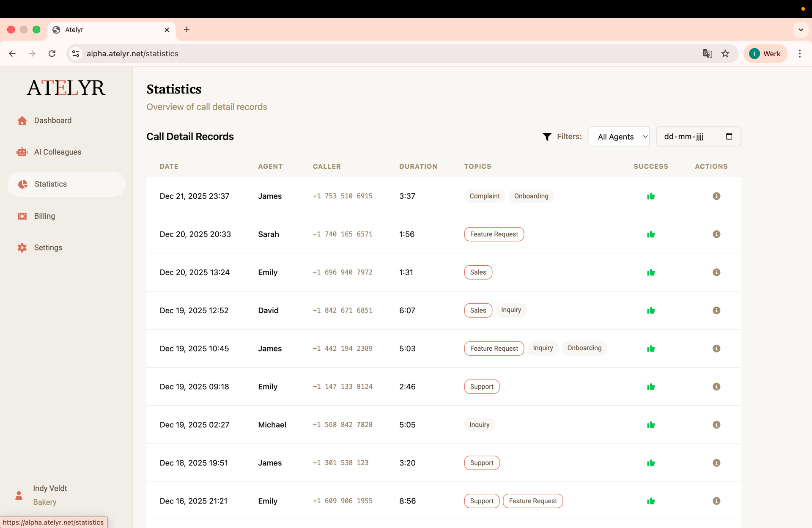
Task: Click the date Dec 19, 2025 02:27
Action: (195, 425)
